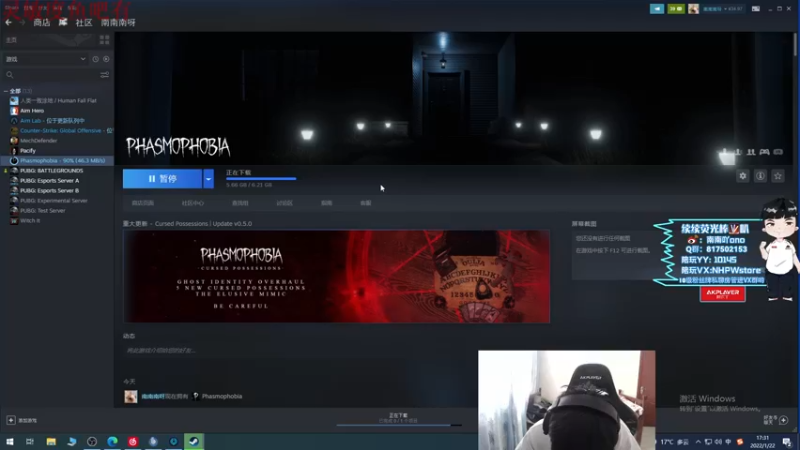The width and height of the screenshot is (800, 450).
Task: Open the 游戏 filter dropdown
Action: tap(45, 59)
